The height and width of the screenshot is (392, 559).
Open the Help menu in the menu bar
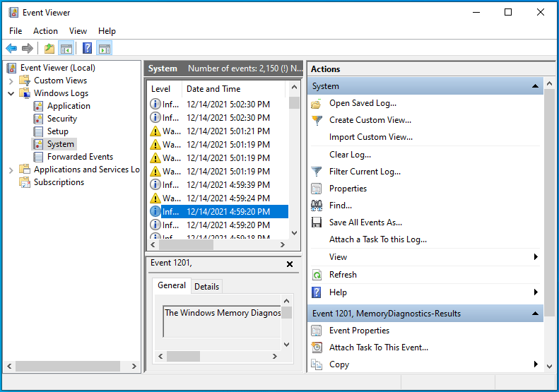[x=107, y=31]
